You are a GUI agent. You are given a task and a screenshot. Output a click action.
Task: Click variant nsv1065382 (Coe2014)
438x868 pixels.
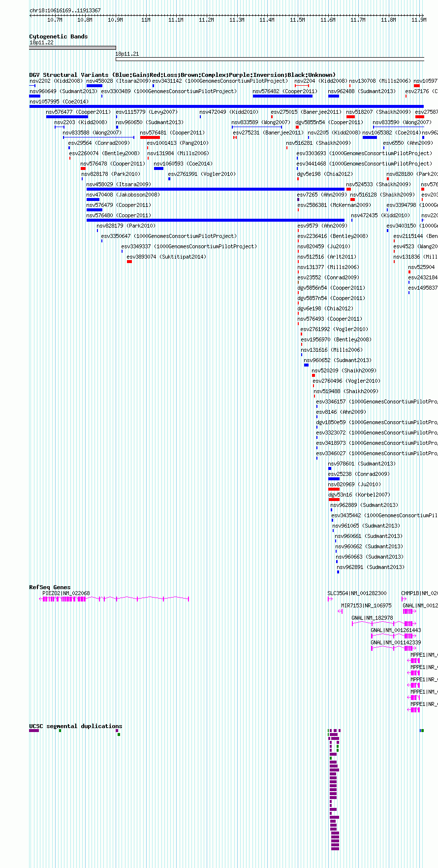pyautogui.click(x=392, y=133)
